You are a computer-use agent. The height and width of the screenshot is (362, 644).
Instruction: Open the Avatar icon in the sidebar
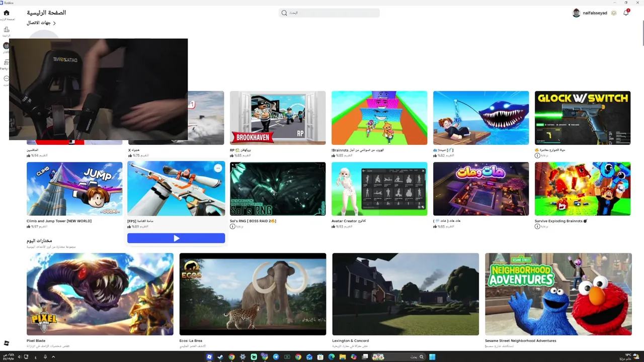[x=6, y=46]
